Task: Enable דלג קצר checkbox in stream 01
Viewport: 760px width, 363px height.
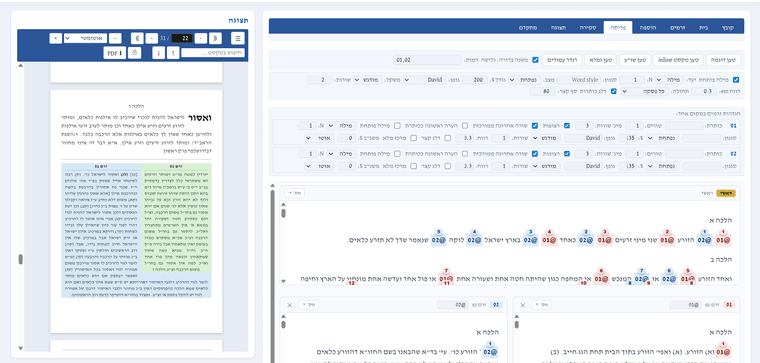Action: pyautogui.click(x=447, y=138)
